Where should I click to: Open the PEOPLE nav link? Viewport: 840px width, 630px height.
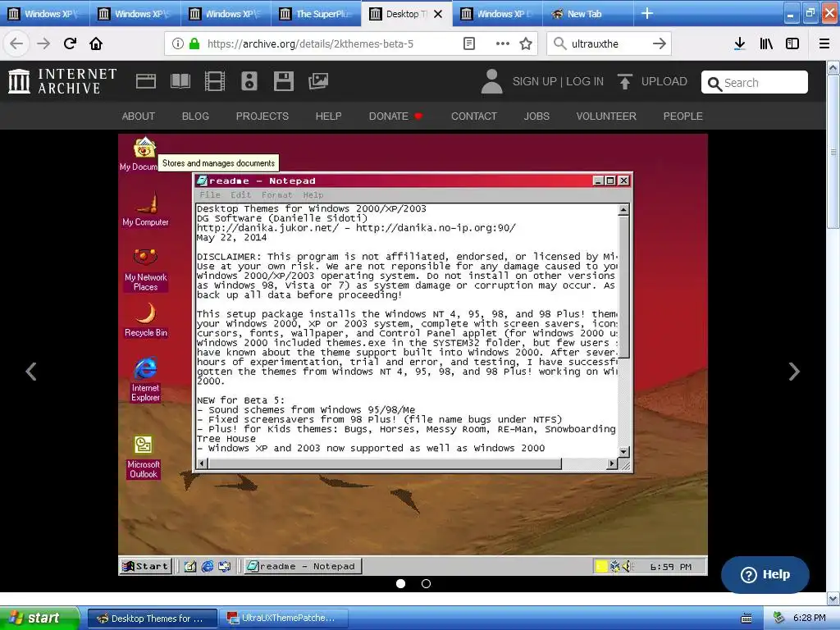coord(683,116)
